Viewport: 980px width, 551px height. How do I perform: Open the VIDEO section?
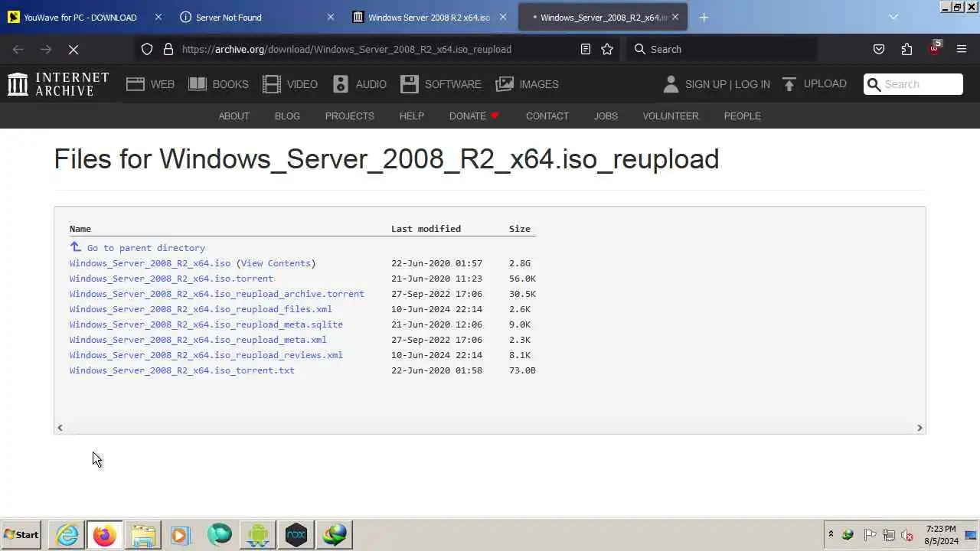[x=289, y=84]
